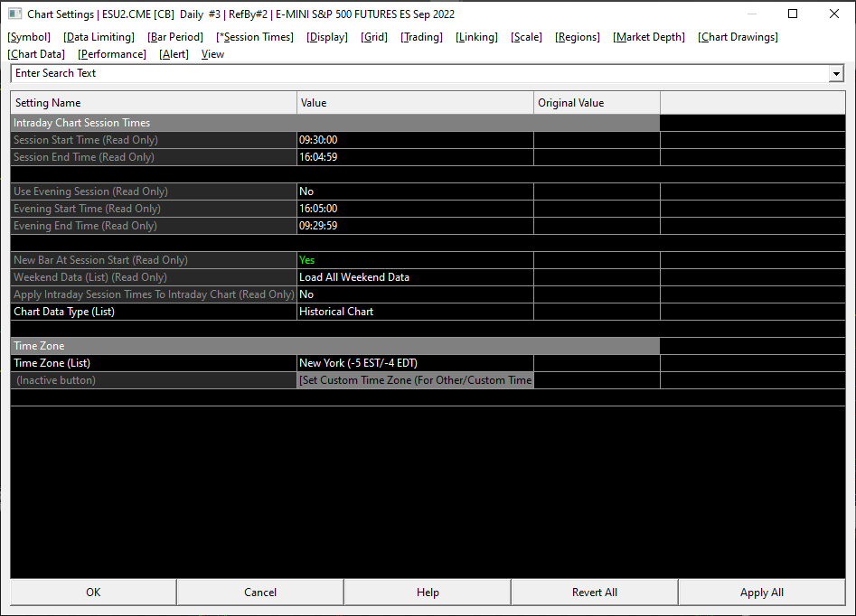Expand the search text dropdown arrow
Viewport: 856px width, 616px height.
[x=836, y=73]
